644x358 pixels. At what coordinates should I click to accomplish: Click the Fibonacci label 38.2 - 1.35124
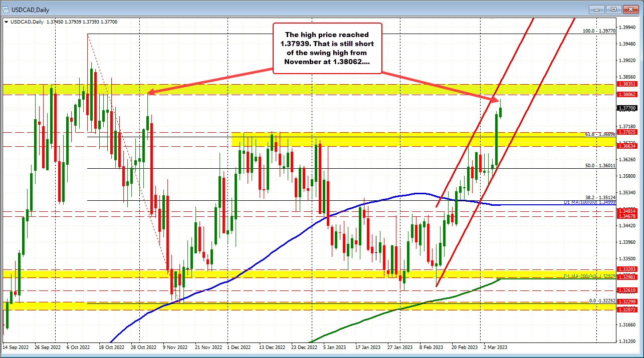[600, 197]
